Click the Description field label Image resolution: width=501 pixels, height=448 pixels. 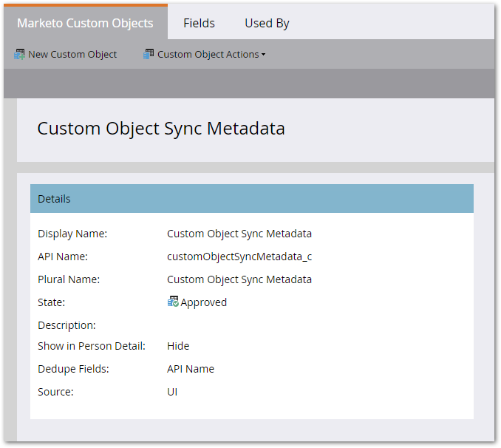(67, 325)
